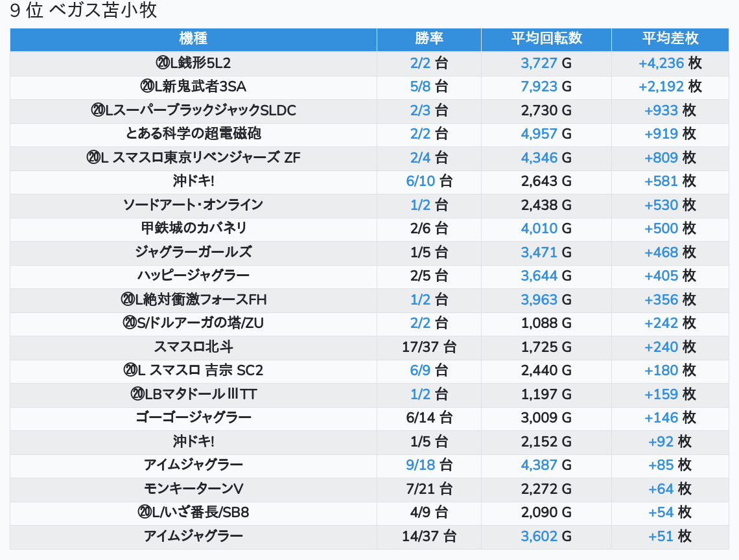Open the ゴーゴージャグラー machine entry
This screenshot has width=739, height=560.
[x=193, y=417]
